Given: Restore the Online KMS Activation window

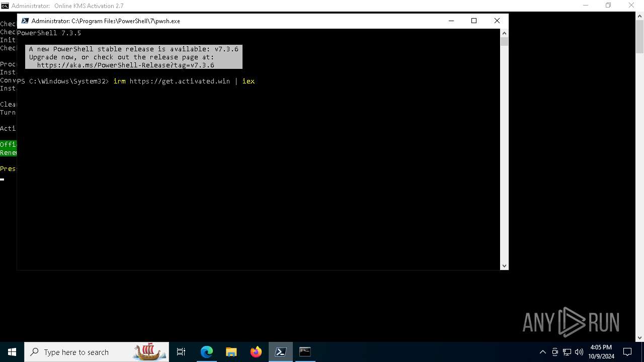Looking at the screenshot, I should click(608, 6).
